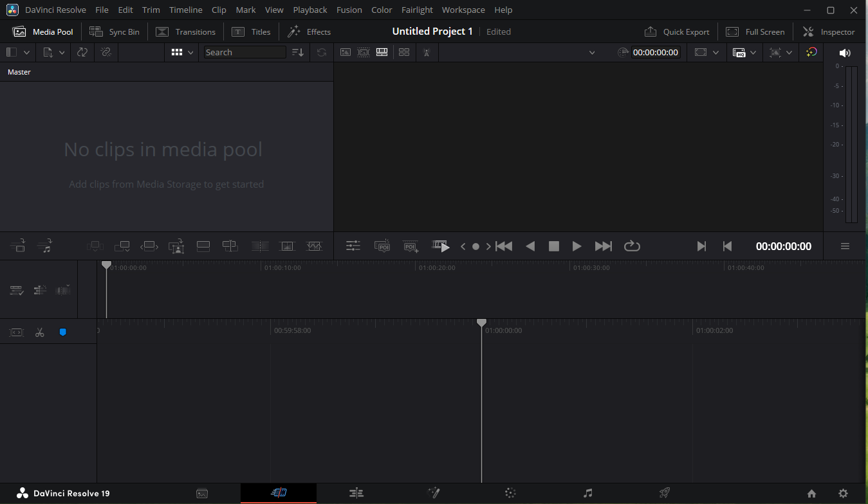This screenshot has height=504, width=868.
Task: Click the Quick Export button
Action: tap(677, 32)
